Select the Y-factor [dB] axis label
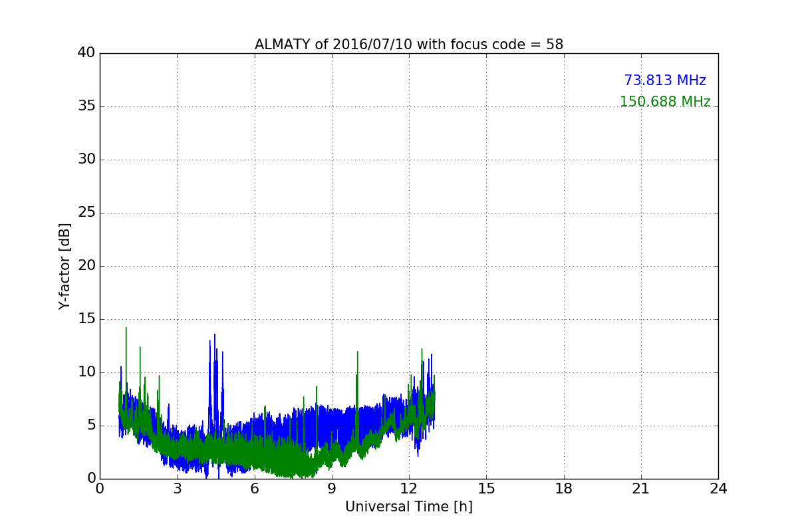Image resolution: width=798 pixels, height=532 pixels. coord(65,266)
